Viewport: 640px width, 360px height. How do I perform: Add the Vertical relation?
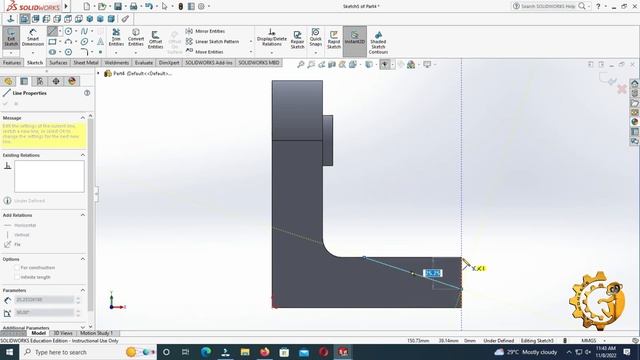tap(17, 235)
